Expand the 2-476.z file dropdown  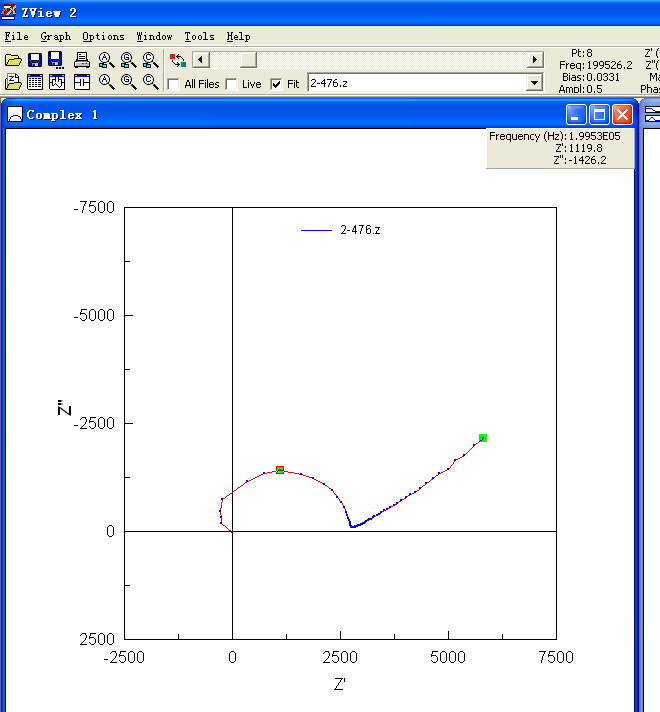click(x=535, y=83)
